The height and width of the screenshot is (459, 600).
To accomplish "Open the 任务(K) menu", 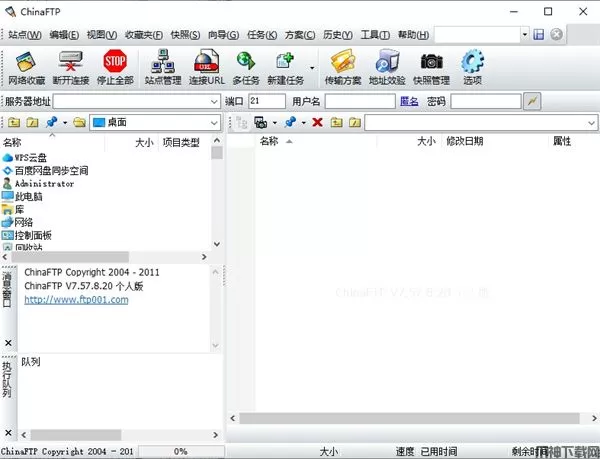I will tap(262, 35).
